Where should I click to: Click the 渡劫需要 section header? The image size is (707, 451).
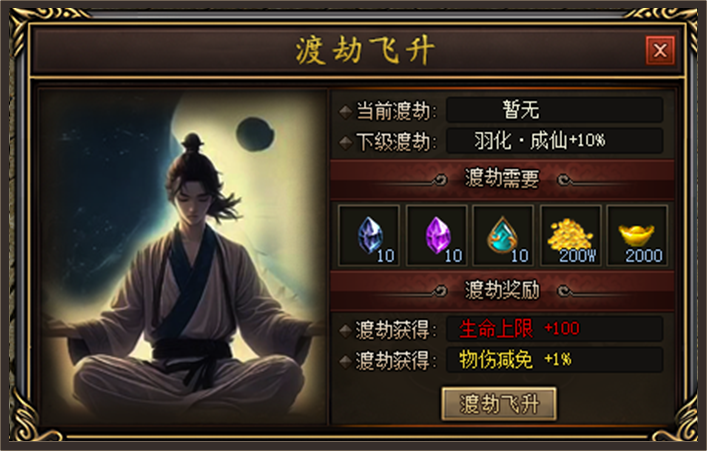pos(502,179)
